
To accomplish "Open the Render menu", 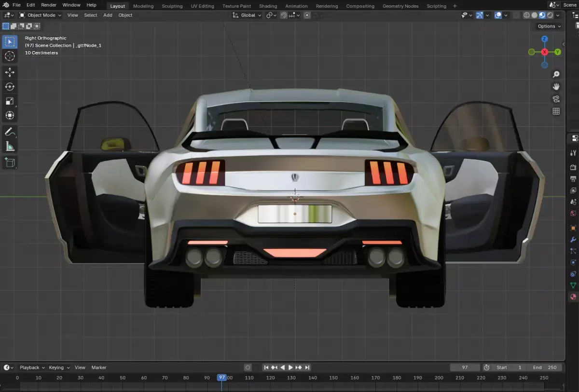I will point(49,5).
